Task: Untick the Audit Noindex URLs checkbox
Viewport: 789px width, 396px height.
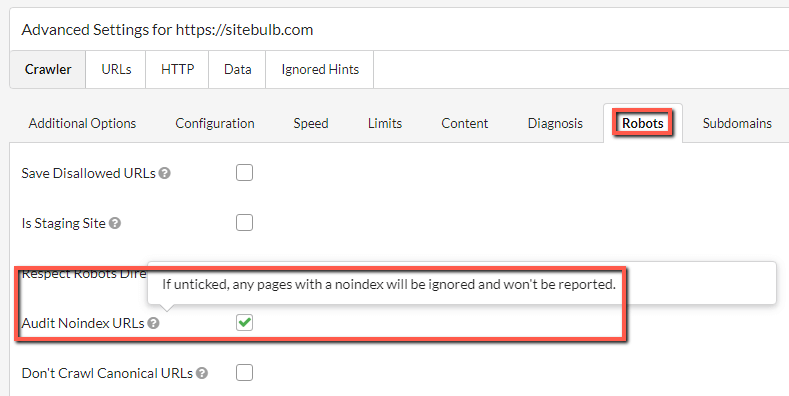Action: pyautogui.click(x=245, y=323)
